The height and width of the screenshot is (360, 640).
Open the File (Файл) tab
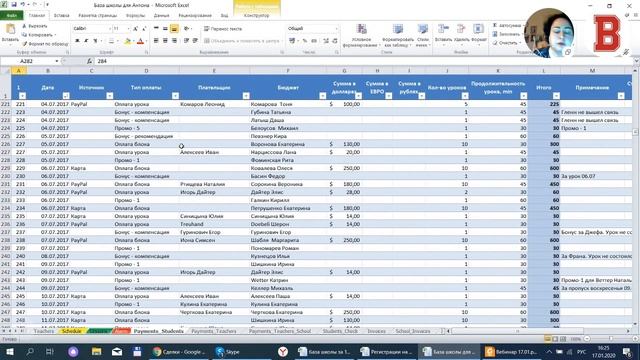click(11, 16)
